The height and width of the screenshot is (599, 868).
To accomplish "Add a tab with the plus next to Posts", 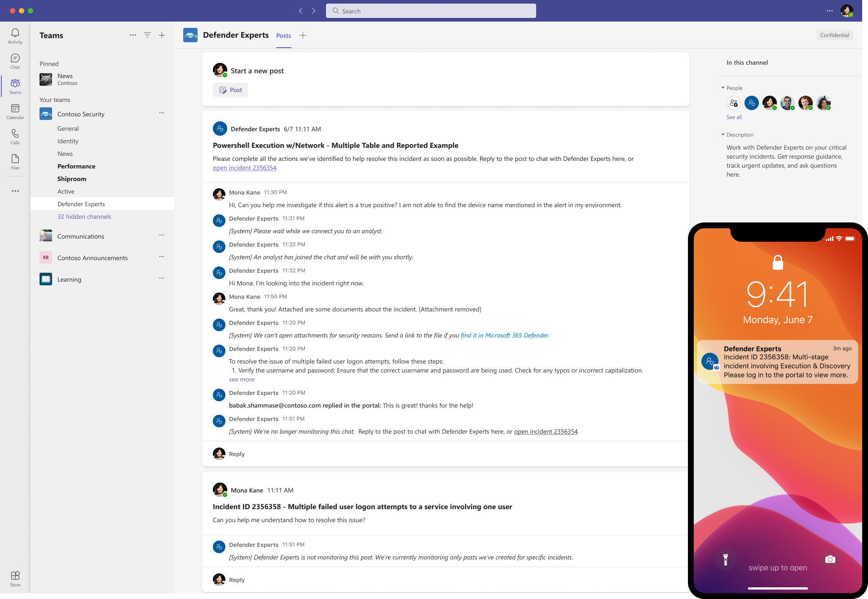I will 303,35.
